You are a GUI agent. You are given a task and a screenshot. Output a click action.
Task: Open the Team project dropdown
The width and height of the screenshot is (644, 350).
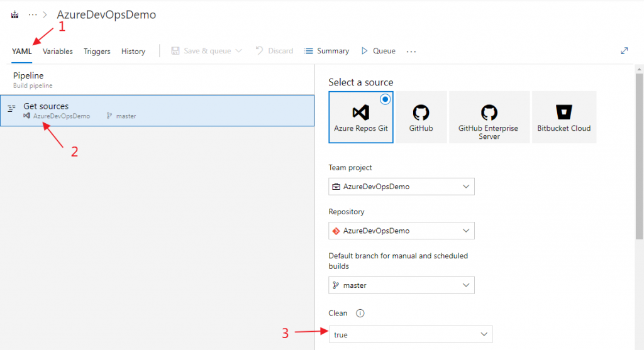click(401, 187)
